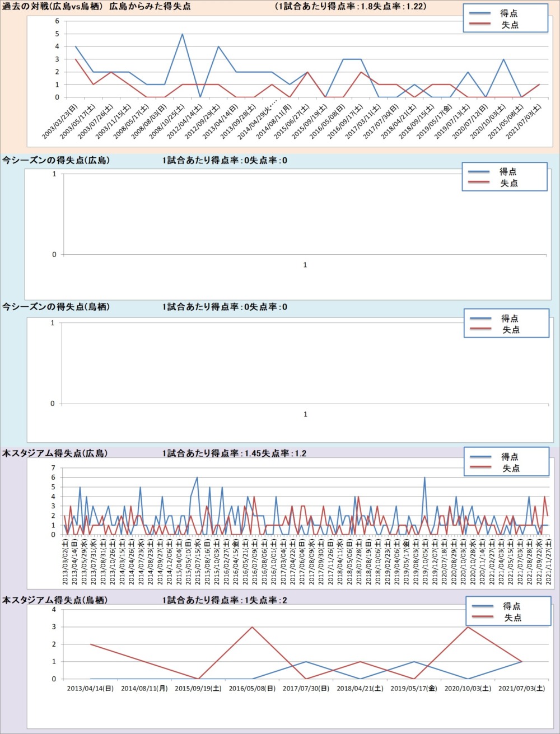The height and width of the screenshot is (734, 560).
Task: Click the 得点率:1失点率:2 summary text
Action: [225, 600]
